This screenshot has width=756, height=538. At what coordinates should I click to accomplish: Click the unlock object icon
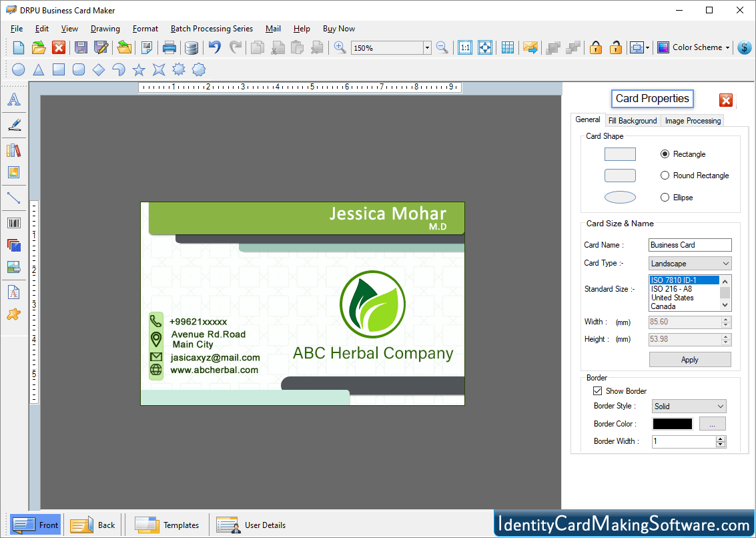point(615,47)
